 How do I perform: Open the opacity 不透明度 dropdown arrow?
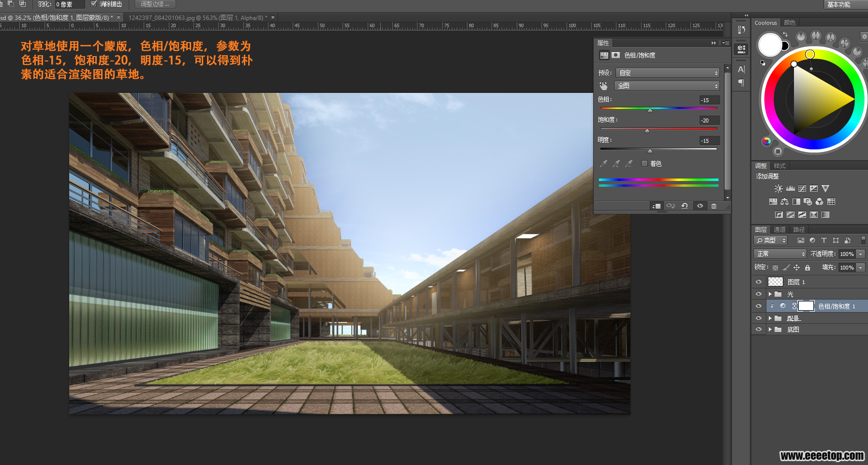[x=861, y=254]
